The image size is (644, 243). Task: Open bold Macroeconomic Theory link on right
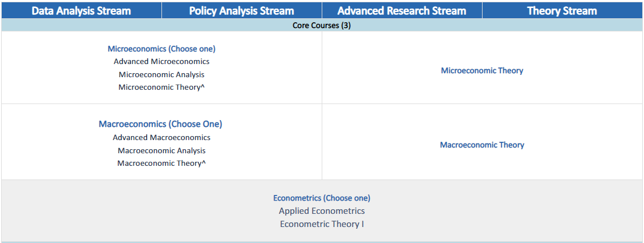[x=482, y=145]
